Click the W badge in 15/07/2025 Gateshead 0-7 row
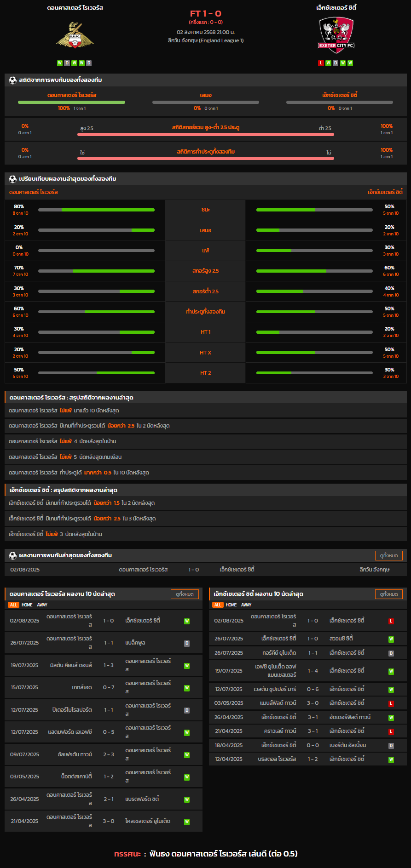Viewport: 411px width, 868px height. [187, 688]
